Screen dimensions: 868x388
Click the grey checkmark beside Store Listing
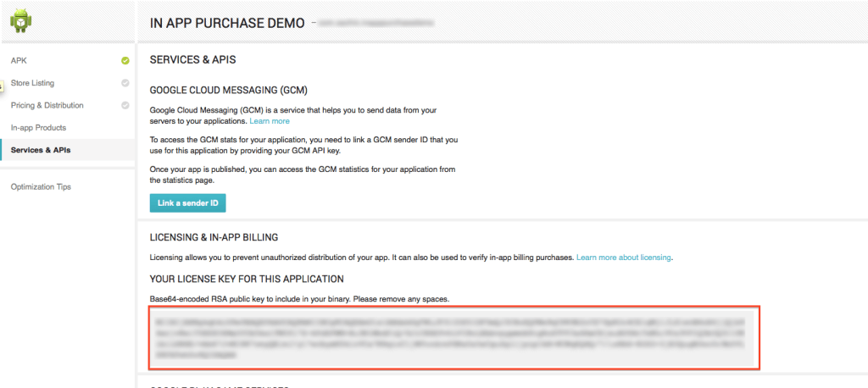pos(125,83)
